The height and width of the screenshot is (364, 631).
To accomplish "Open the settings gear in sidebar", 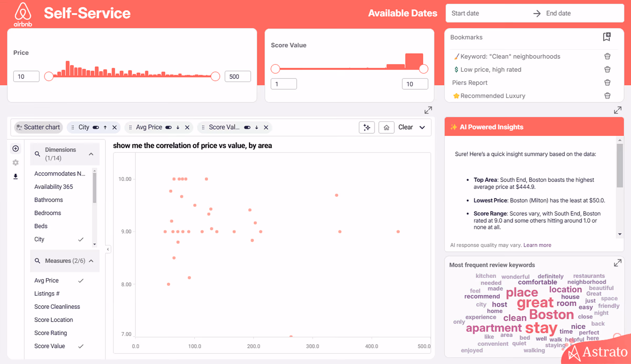I will point(16,163).
